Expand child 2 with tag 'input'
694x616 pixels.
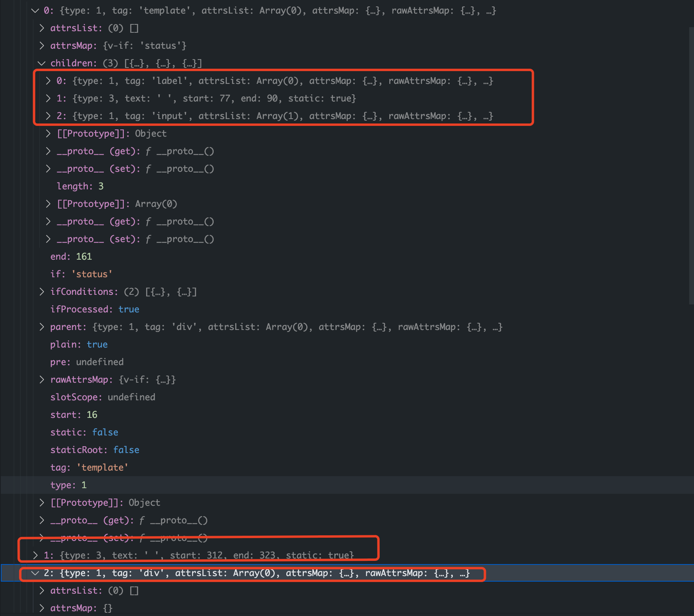coord(48,116)
